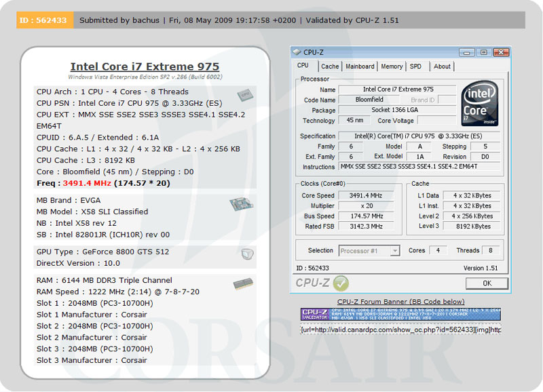This screenshot has height=392, width=543.
Task: Click the CPU-Z Validator forum banner image
Action: [400, 314]
